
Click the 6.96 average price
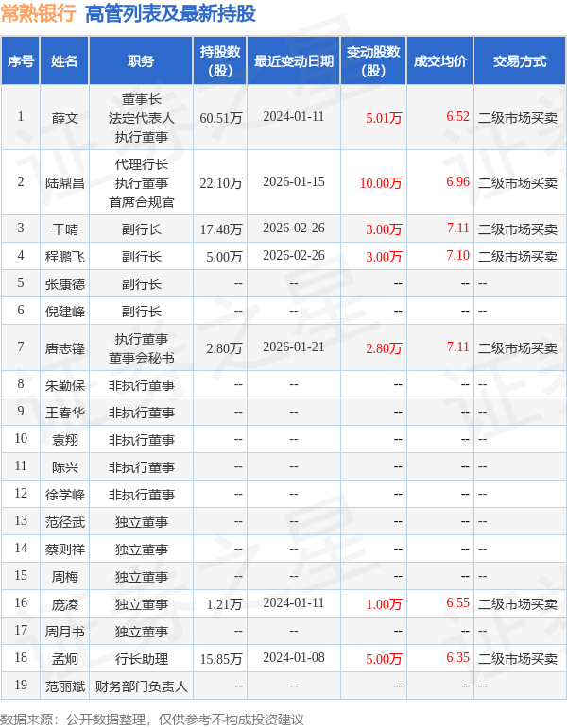tap(457, 181)
